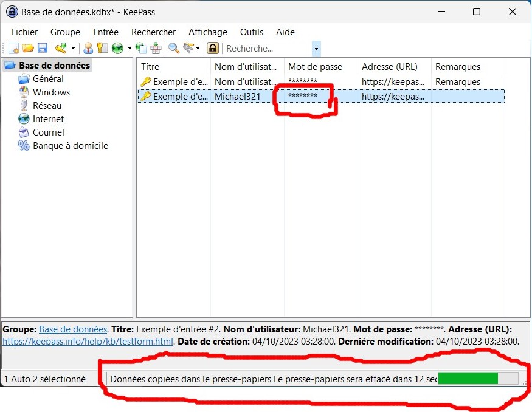Open the keepass.info testform.html link
Viewport: 532px width, 412px height.
click(x=88, y=342)
